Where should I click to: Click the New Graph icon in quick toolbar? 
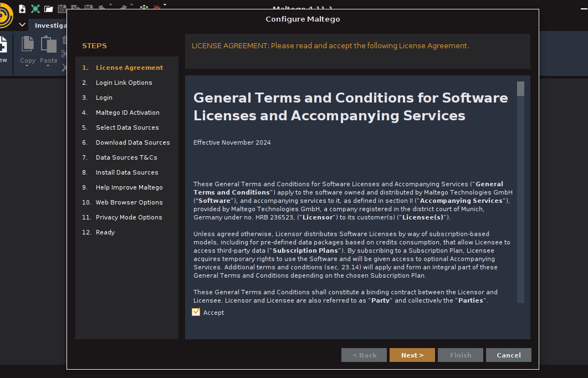tap(22, 9)
